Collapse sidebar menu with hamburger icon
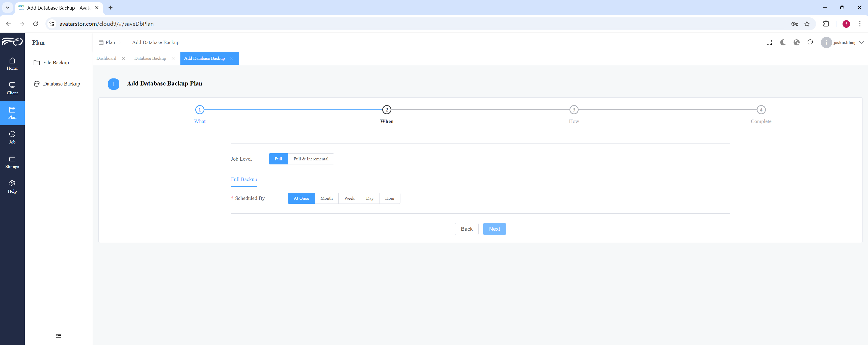 click(59, 336)
